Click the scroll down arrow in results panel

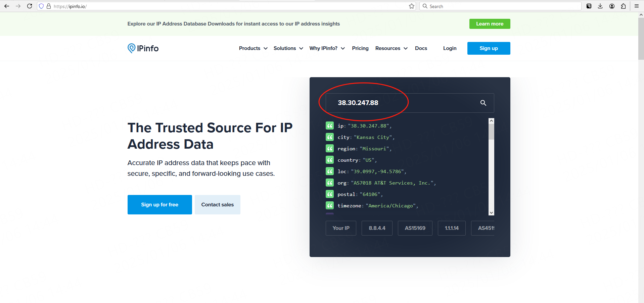pyautogui.click(x=491, y=213)
